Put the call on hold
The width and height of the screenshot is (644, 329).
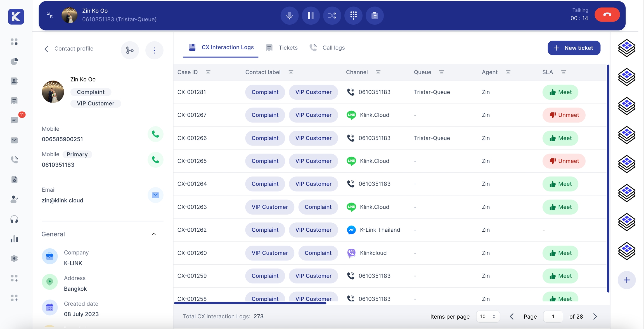pyautogui.click(x=311, y=16)
